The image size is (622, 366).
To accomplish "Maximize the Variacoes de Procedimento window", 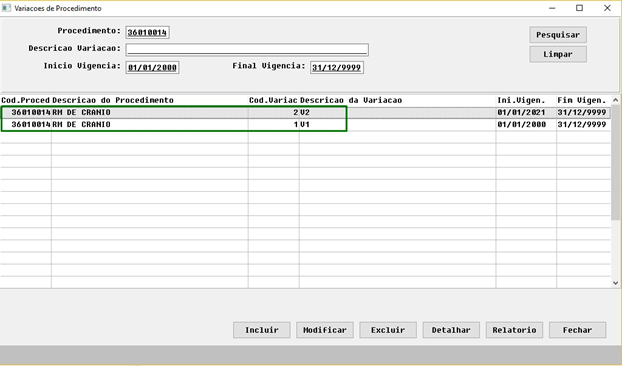I will (580, 8).
